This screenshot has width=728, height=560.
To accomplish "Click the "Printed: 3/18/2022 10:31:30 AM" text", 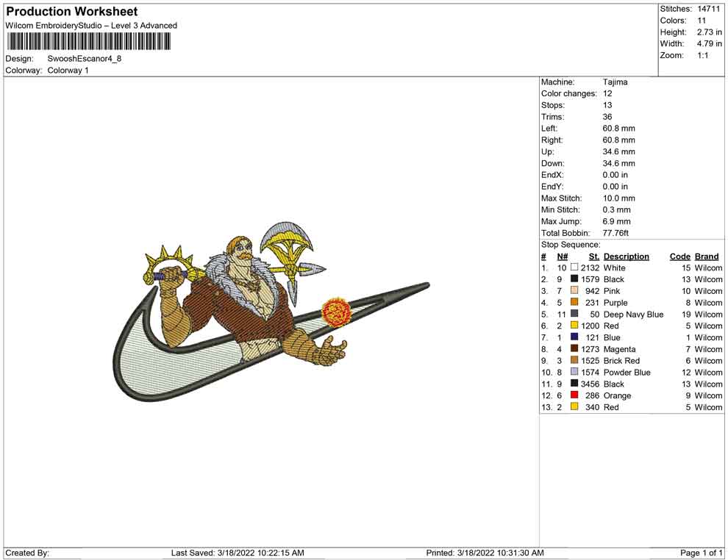I will (x=485, y=553).
